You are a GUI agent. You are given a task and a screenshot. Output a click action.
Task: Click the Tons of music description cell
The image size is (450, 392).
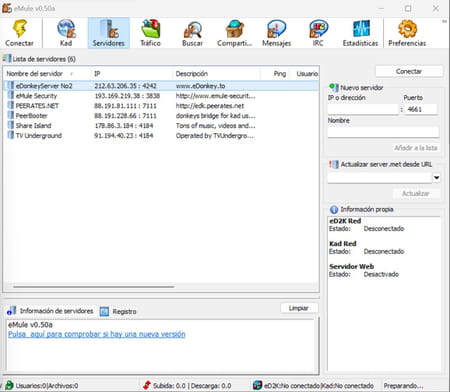(216, 126)
